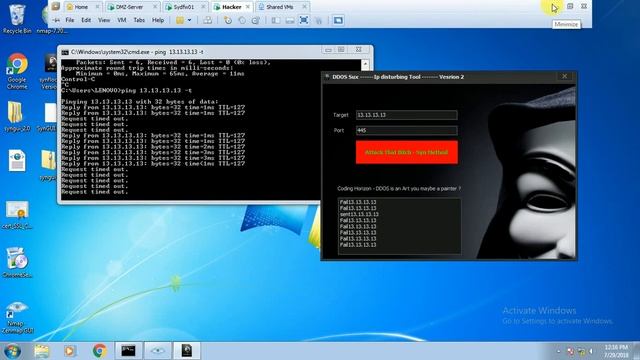
Task: Click the cmd window title bar icon
Action: 65,52
